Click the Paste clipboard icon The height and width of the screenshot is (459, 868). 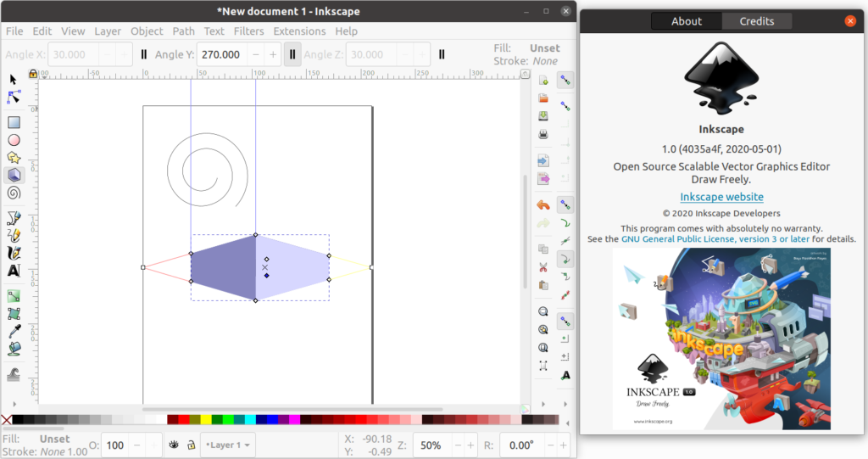(543, 285)
